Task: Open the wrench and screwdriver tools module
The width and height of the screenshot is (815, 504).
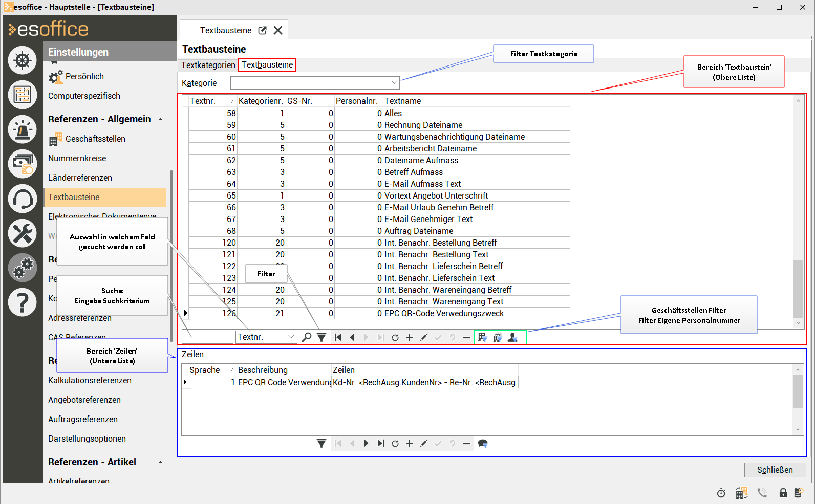Action: [x=23, y=233]
